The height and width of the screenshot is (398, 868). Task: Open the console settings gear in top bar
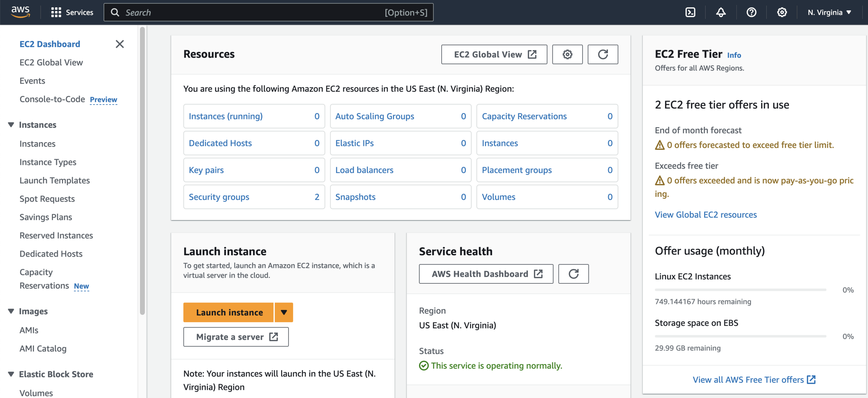tap(782, 13)
